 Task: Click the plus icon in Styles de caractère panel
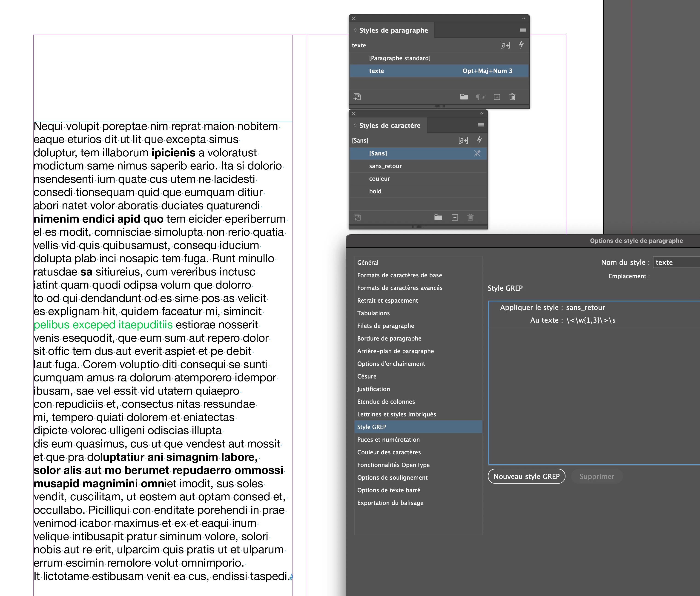tap(455, 217)
